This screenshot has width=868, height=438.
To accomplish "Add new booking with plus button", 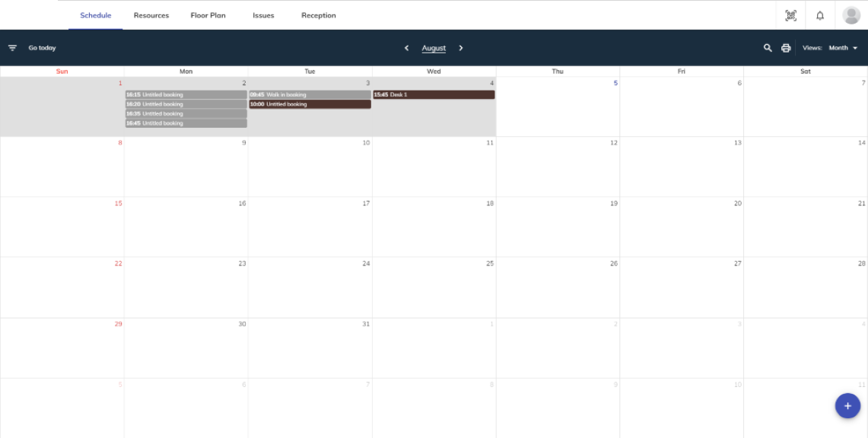I will pyautogui.click(x=847, y=406).
